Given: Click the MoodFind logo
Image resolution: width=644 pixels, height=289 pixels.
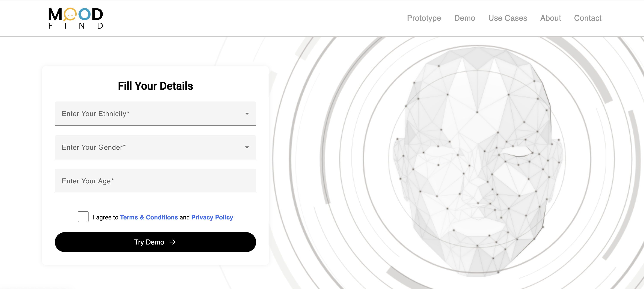Looking at the screenshot, I should click(x=76, y=18).
